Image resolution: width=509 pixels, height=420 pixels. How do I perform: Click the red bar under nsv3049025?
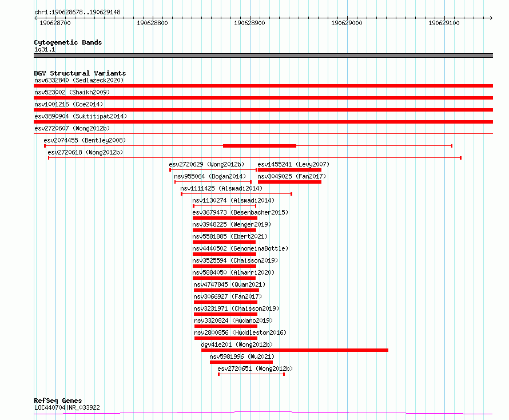289,182
